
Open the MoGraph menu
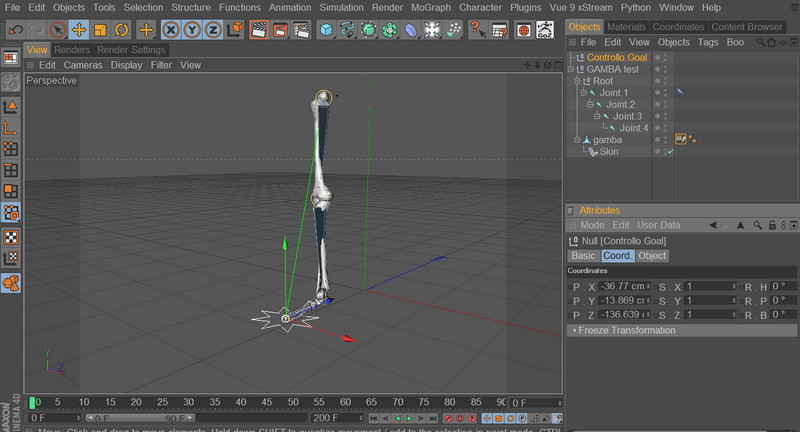tap(432, 7)
